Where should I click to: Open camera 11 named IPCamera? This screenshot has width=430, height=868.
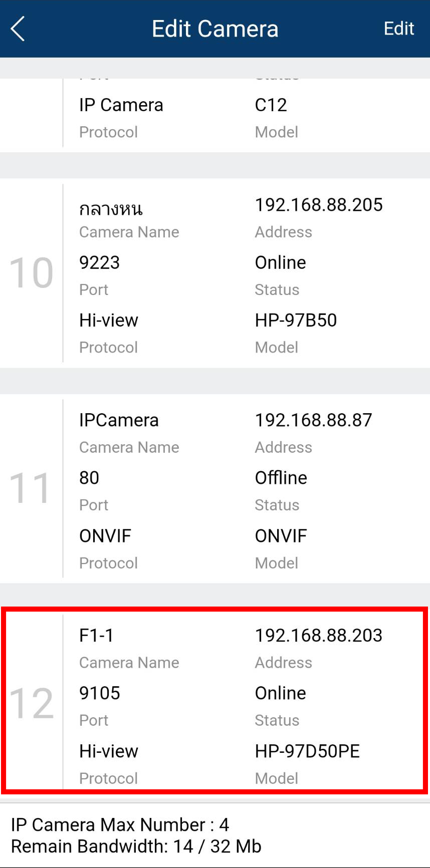click(119, 420)
